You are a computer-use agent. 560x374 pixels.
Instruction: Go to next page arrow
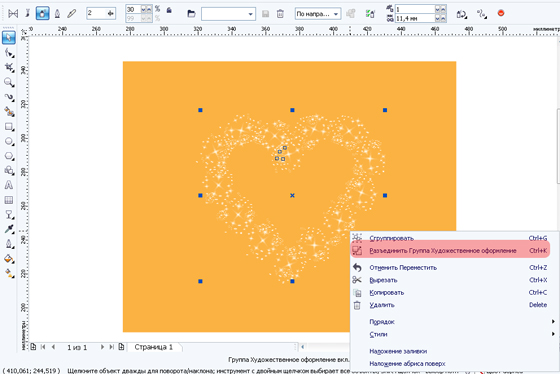(102, 347)
